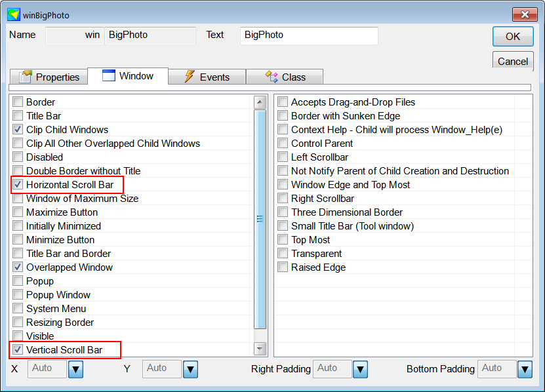Click the Class tab shapes icon
The image size is (545, 392).
coord(272,77)
